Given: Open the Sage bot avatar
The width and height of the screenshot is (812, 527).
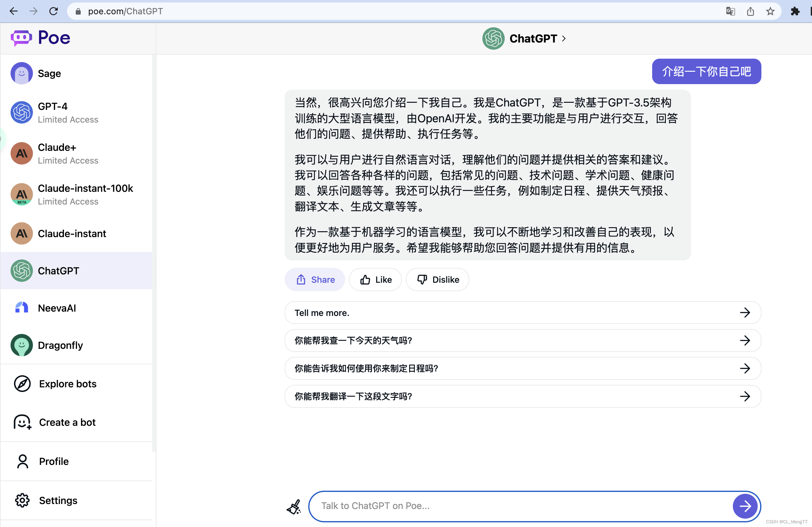Looking at the screenshot, I should pyautogui.click(x=21, y=73).
